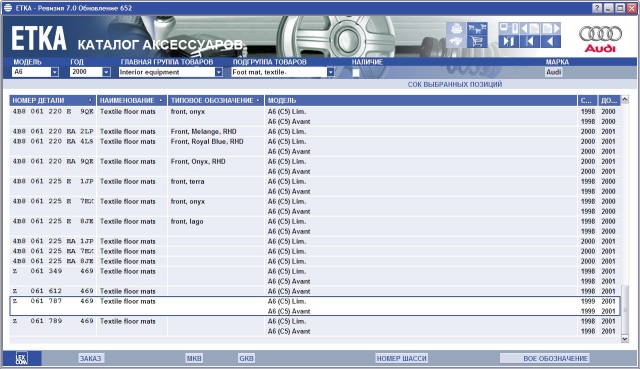Image resolution: width=640 pixels, height=369 pixels.
Task: Click the printer icon in the header
Action: [456, 29]
